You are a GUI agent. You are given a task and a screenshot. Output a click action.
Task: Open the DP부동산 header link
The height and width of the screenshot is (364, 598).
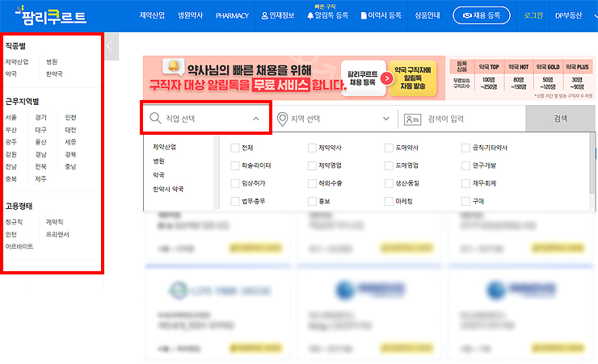[x=568, y=15]
